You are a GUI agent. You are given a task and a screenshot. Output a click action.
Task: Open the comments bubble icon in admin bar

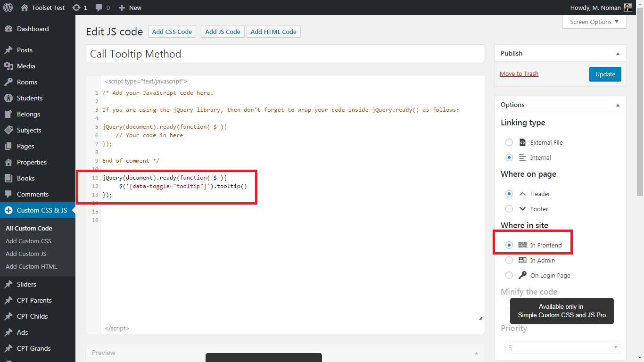(99, 8)
